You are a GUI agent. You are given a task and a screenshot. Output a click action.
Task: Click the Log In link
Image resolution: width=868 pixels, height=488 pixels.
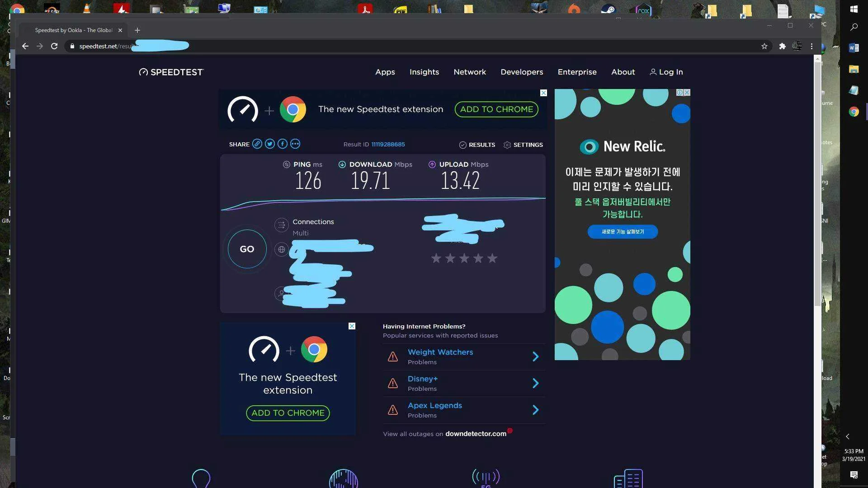(666, 72)
